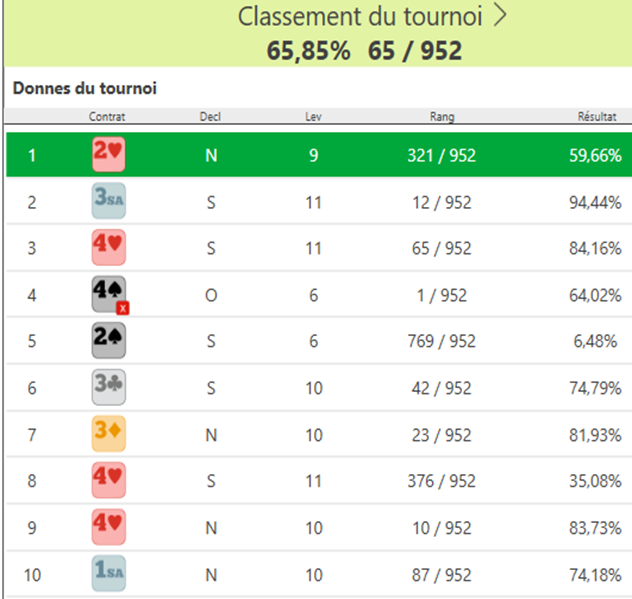Sort by the Contrat column header
The height and width of the screenshot is (599, 632).
(107, 116)
